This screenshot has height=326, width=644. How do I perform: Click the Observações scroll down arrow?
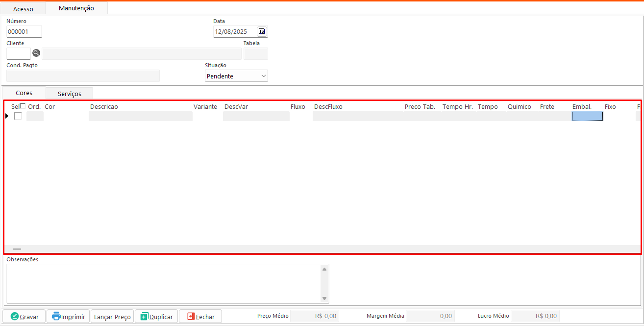click(x=324, y=299)
